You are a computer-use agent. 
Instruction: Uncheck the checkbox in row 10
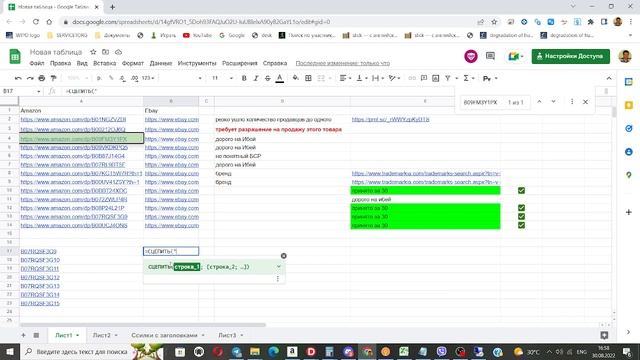pyautogui.click(x=521, y=191)
